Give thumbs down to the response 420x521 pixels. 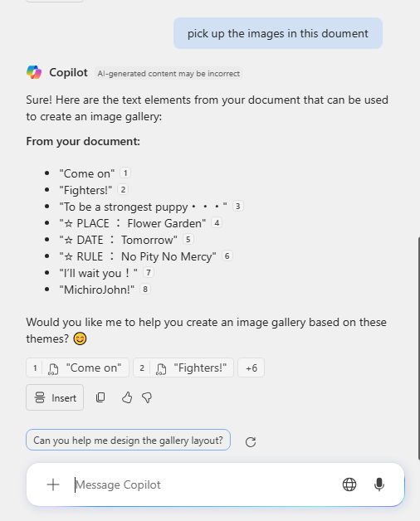pyautogui.click(x=147, y=397)
